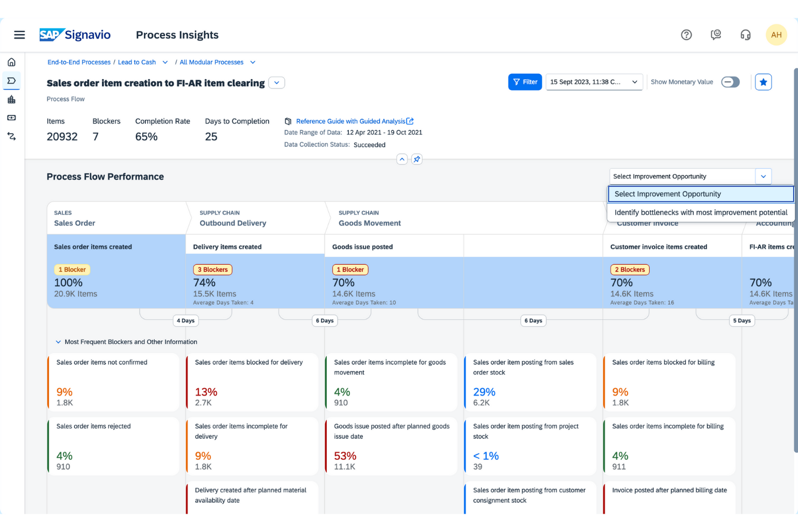This screenshot has width=798, height=532.
Task: Click the Filter button
Action: click(x=525, y=82)
